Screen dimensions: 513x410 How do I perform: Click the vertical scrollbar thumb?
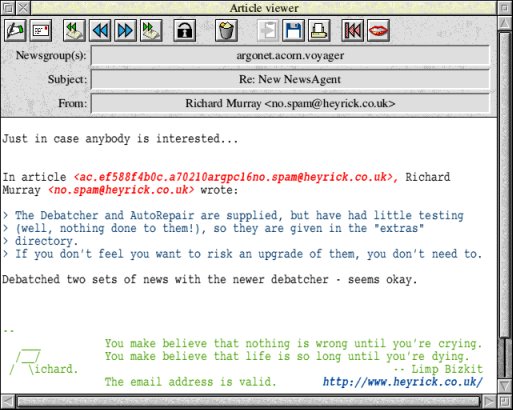(x=505, y=186)
